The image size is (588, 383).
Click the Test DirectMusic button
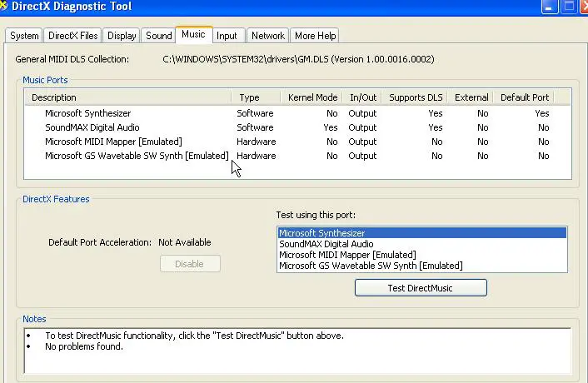[421, 288]
